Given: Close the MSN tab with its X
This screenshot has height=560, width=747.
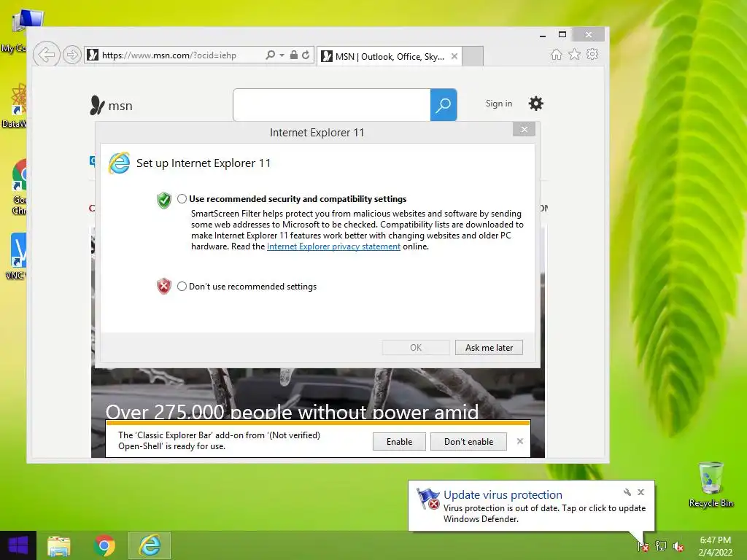Looking at the screenshot, I should (x=454, y=56).
